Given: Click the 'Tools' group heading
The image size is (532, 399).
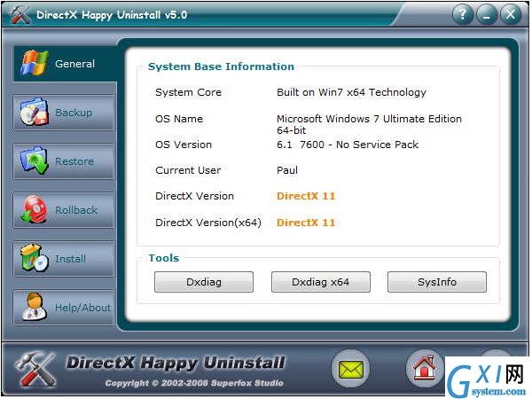Looking at the screenshot, I should (164, 258).
